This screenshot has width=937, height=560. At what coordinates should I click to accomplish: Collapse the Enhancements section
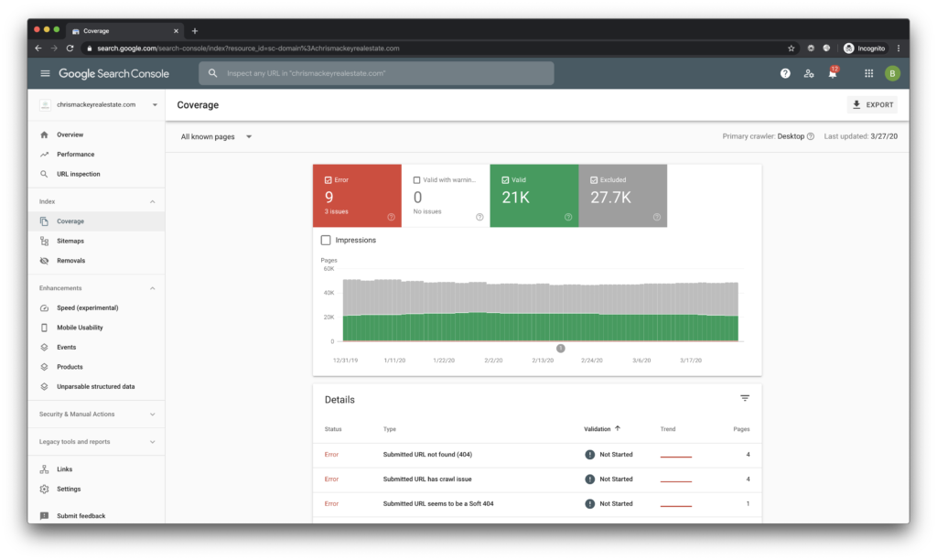(x=153, y=288)
